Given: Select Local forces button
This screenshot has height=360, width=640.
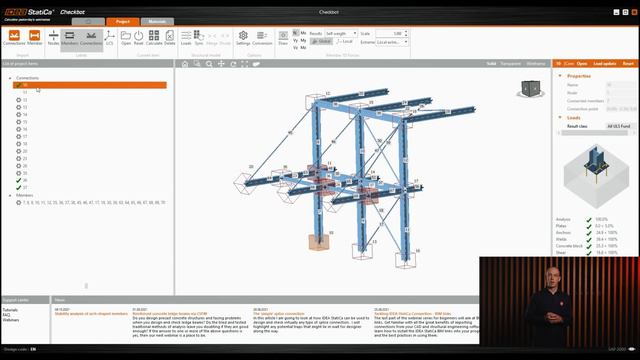Looking at the screenshot, I should pyautogui.click(x=344, y=41).
